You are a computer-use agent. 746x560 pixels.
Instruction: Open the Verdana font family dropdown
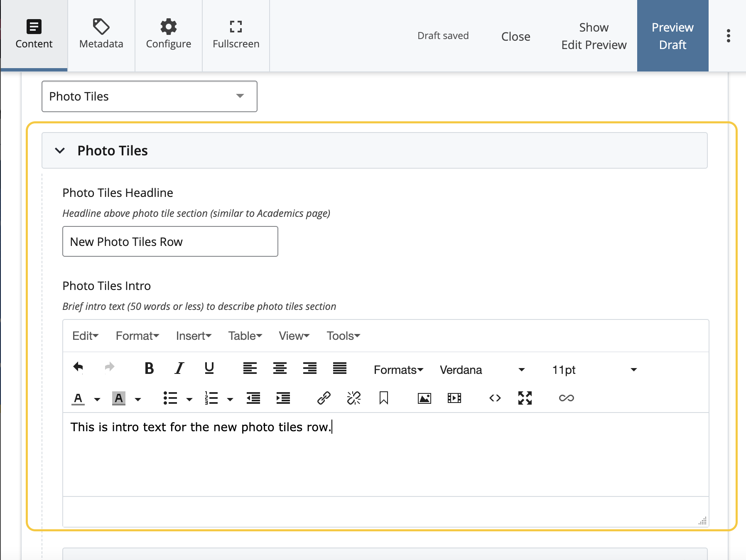[x=483, y=370]
